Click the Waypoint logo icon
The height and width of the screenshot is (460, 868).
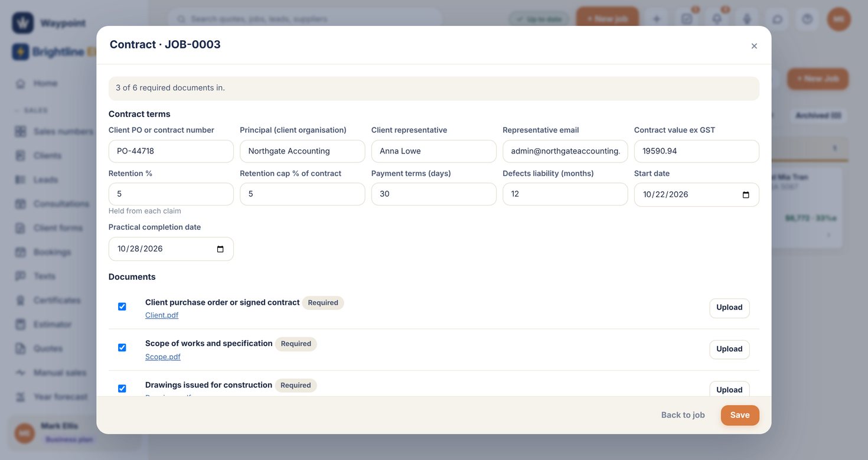(x=22, y=23)
